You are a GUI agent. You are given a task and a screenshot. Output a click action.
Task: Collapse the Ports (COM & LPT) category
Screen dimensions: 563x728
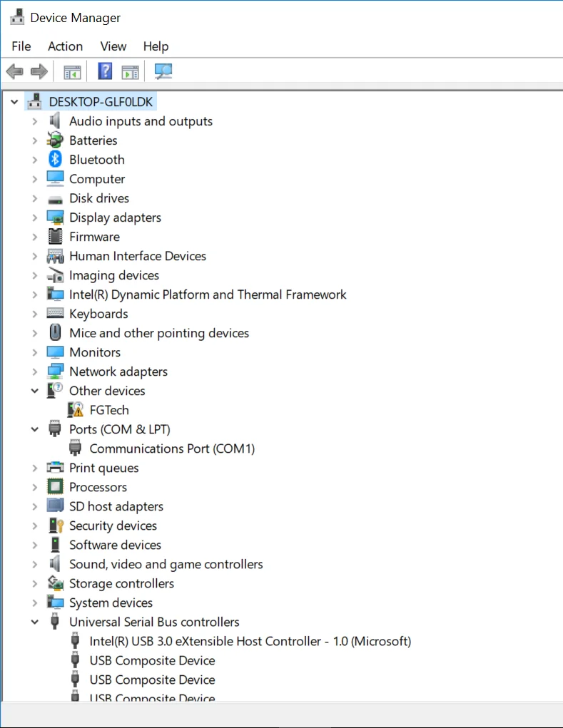[35, 429]
